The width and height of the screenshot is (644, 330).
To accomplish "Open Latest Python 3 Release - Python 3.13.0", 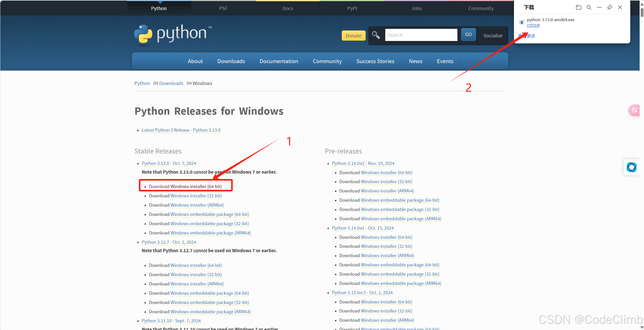I will 181,130.
